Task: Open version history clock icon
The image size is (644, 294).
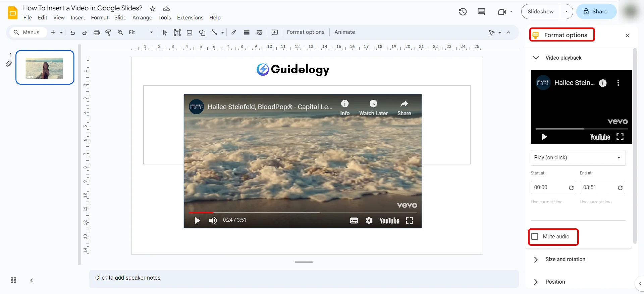Action: tap(463, 12)
